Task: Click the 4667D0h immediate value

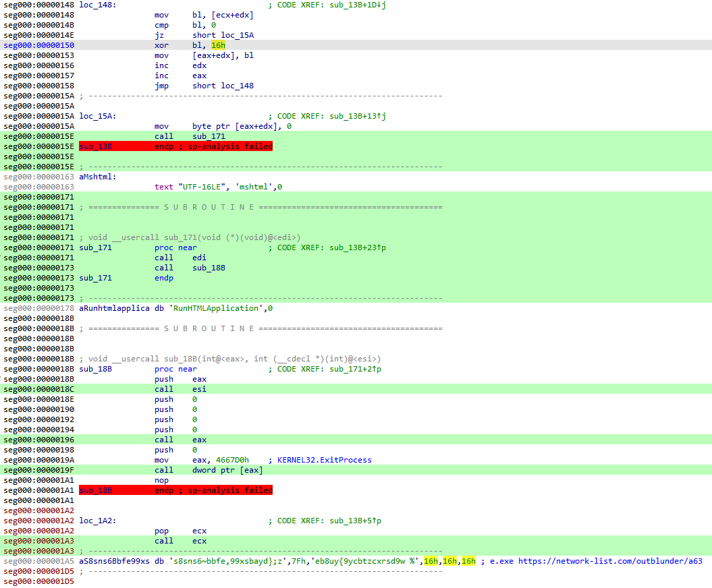Action: (232, 460)
